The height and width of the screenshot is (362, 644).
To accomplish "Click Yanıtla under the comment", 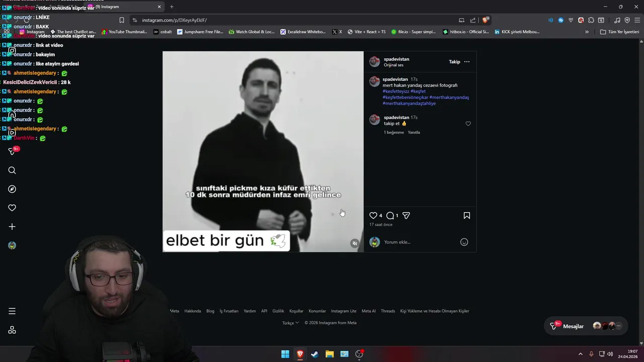I will click(x=414, y=132).
